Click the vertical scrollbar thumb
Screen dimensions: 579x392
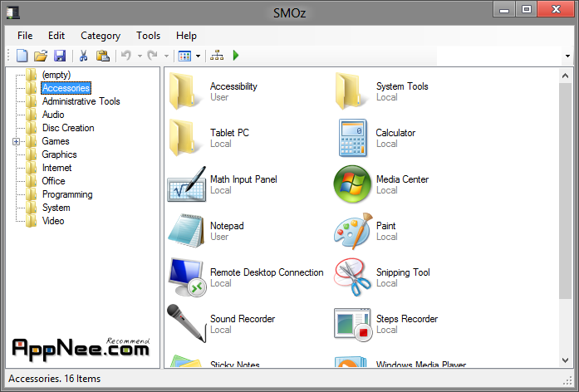click(565, 191)
